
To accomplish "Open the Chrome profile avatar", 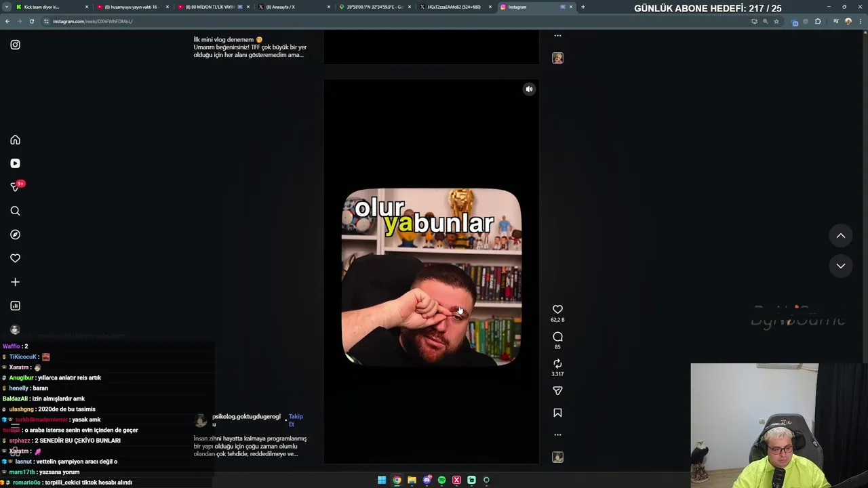I will point(848,21).
